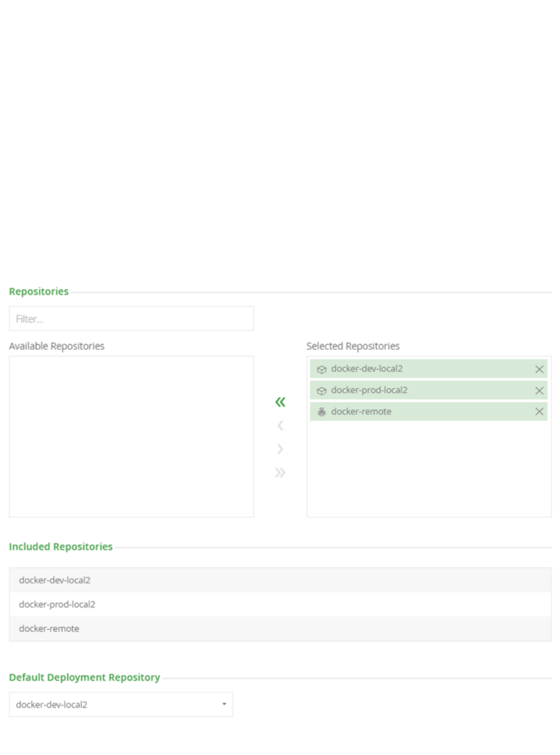Open the Default Deployment Repository dropdown
The width and height of the screenshot is (560, 755).
pyautogui.click(x=121, y=705)
